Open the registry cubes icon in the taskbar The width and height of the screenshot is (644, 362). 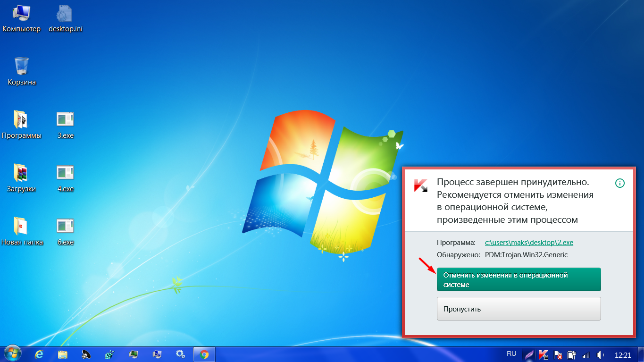click(110, 354)
